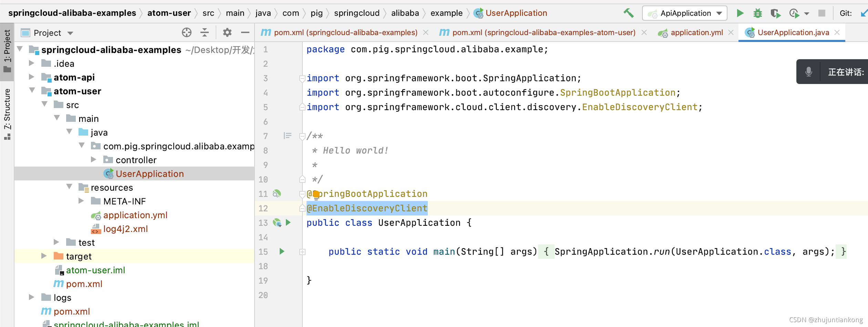Collapse the src folder arrow
This screenshot has height=327, width=868.
click(44, 104)
